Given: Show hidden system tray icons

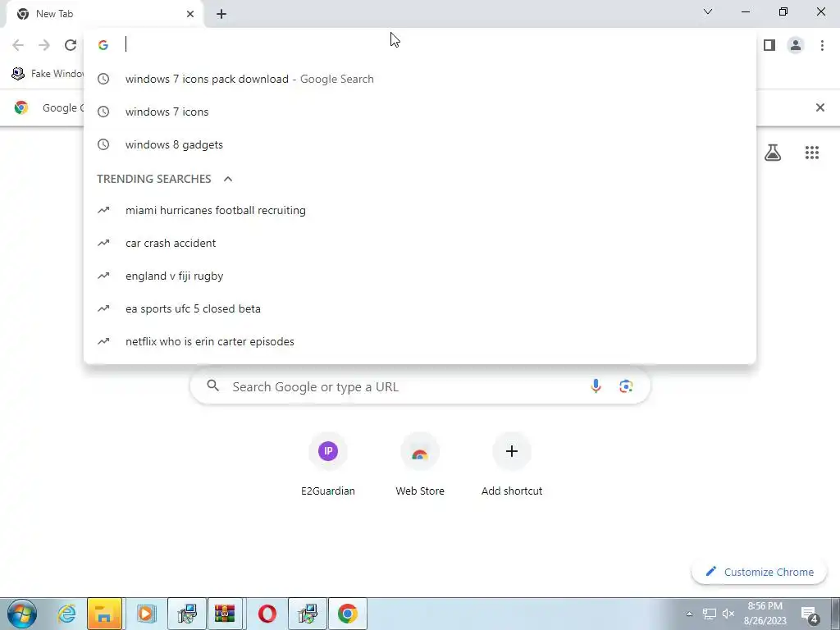Looking at the screenshot, I should (689, 614).
